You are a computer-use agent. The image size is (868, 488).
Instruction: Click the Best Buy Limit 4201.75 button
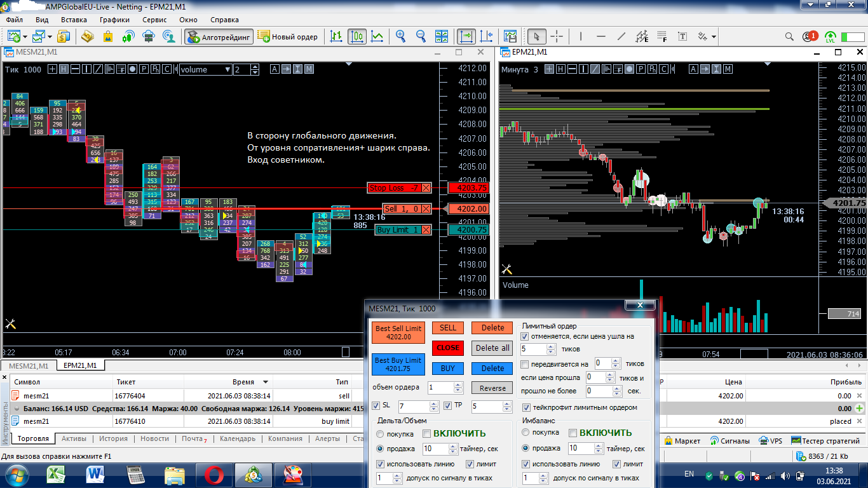(398, 364)
